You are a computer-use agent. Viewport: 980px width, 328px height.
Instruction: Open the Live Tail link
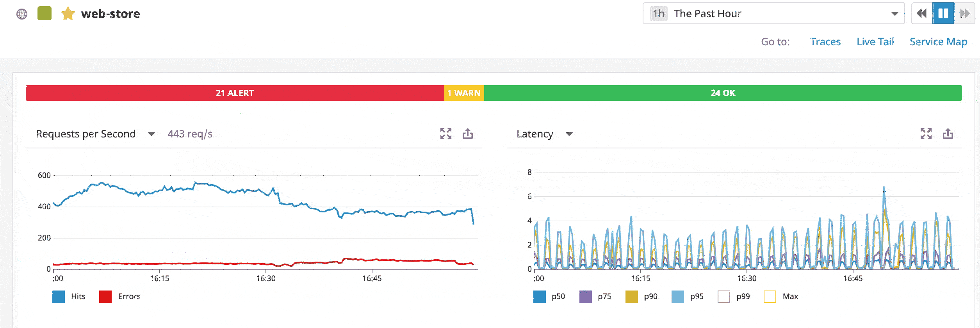coord(875,42)
